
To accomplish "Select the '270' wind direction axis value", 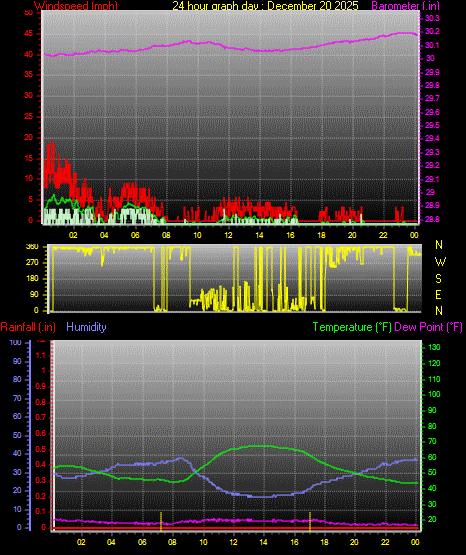I will pos(32,263).
